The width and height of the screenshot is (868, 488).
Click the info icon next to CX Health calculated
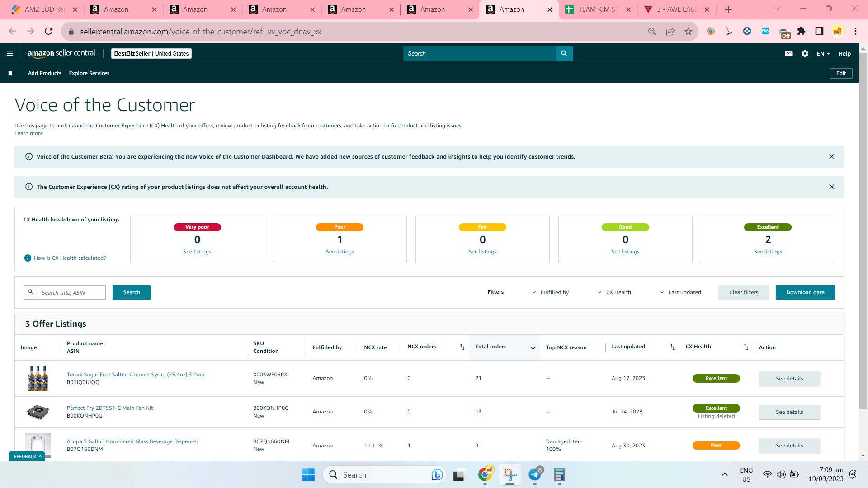point(28,258)
